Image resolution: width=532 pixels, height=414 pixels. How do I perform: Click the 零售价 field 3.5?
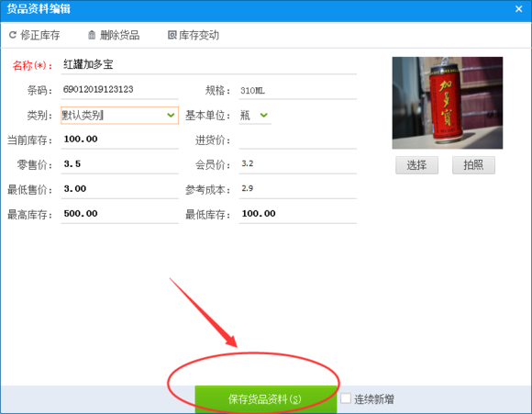click(x=120, y=164)
